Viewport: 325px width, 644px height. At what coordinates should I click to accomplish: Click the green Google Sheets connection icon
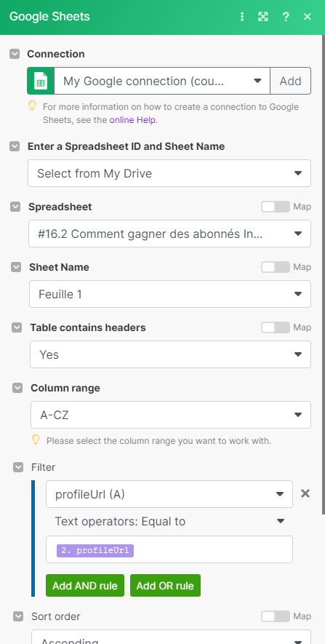coord(41,81)
